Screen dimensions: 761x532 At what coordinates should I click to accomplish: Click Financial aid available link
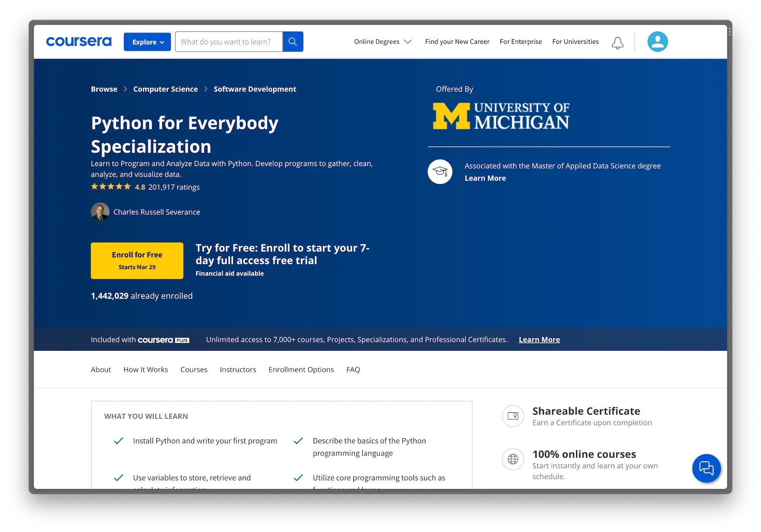(x=230, y=273)
